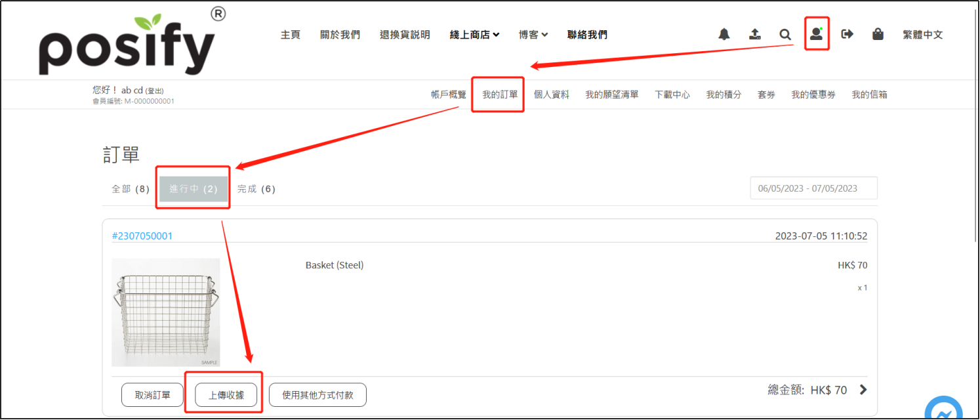
Task: Switch to the 進行中 (2) tab
Action: coord(193,189)
